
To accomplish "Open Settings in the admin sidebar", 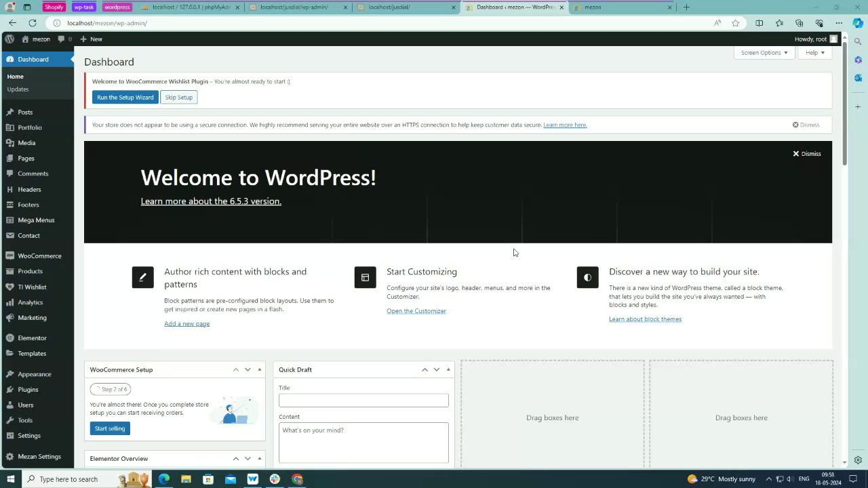I will (x=29, y=436).
